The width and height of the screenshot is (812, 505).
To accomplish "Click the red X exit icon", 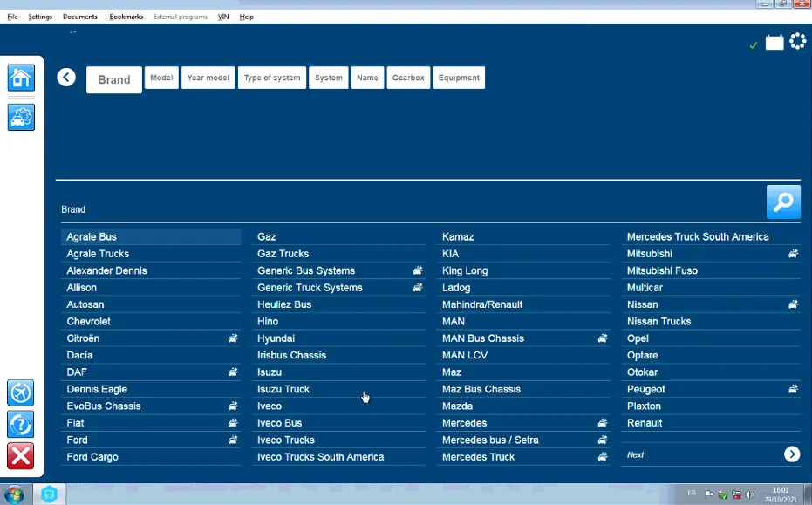I will [x=20, y=456].
